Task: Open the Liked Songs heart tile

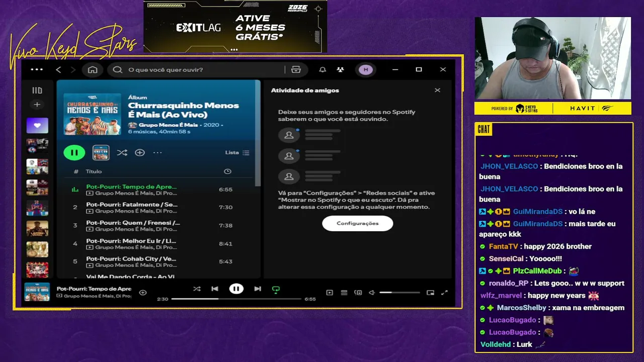Action: [x=37, y=126]
